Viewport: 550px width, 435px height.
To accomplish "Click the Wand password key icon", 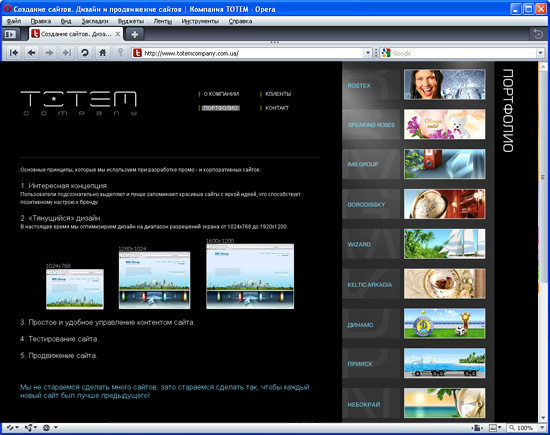I will click(x=120, y=53).
